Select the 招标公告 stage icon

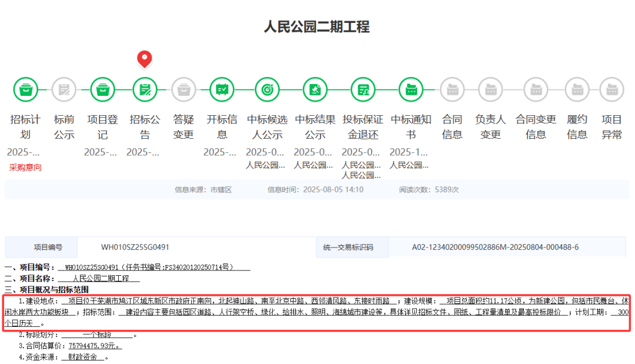(x=145, y=89)
